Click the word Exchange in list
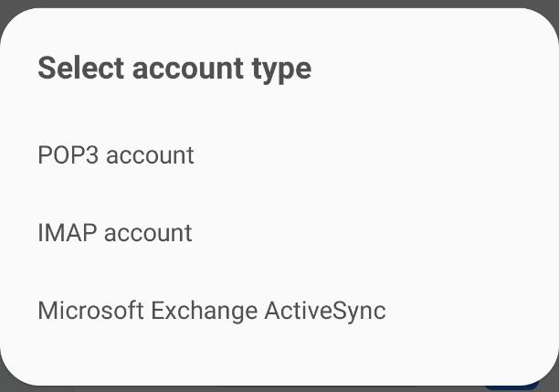The image size is (559, 392). click(204, 311)
